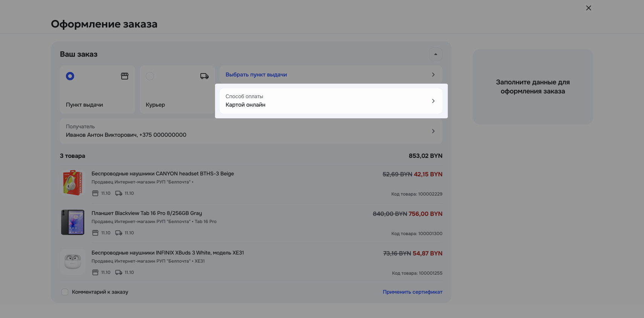Click the CANYON headphones product image
Image resolution: width=644 pixels, height=318 pixels.
(x=73, y=183)
